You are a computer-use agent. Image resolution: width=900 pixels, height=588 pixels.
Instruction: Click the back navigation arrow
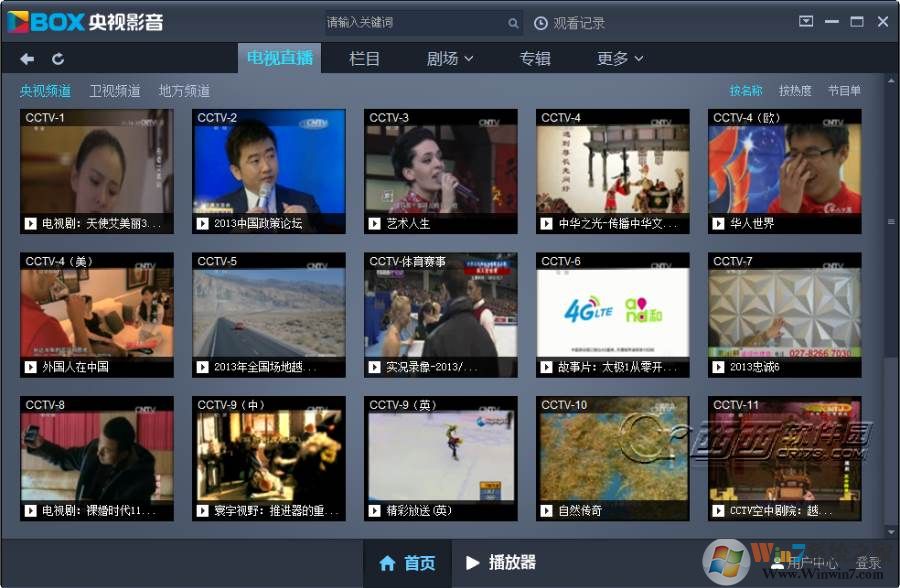(26, 58)
